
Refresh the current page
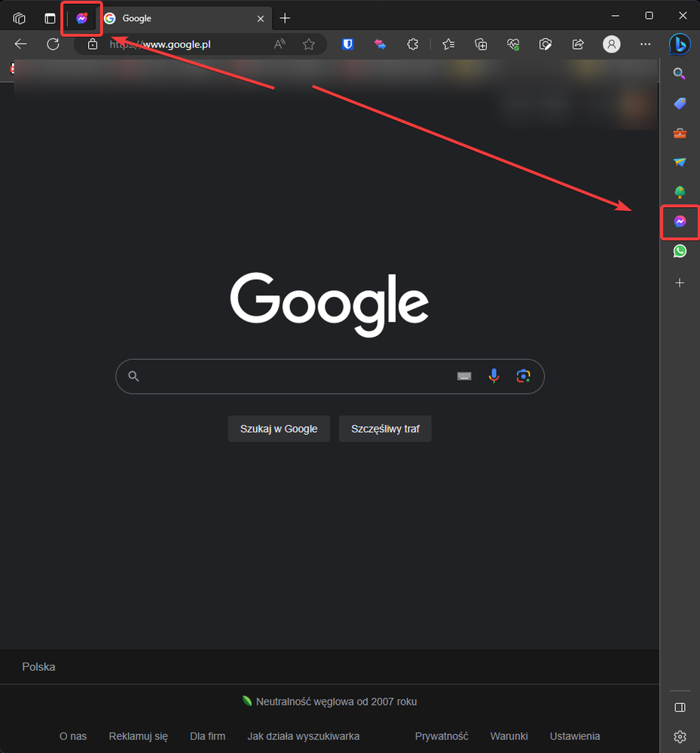(x=53, y=44)
